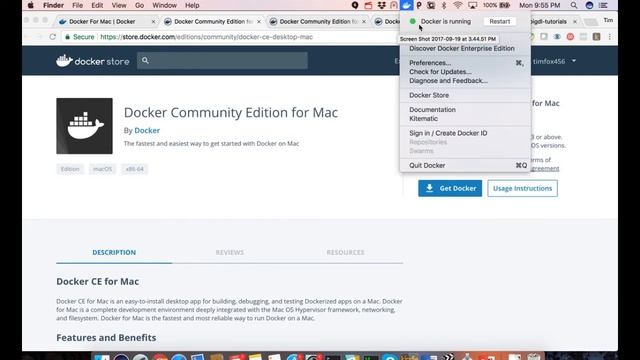Click the Secure lock indicator
The image size is (640, 360).
click(80, 37)
